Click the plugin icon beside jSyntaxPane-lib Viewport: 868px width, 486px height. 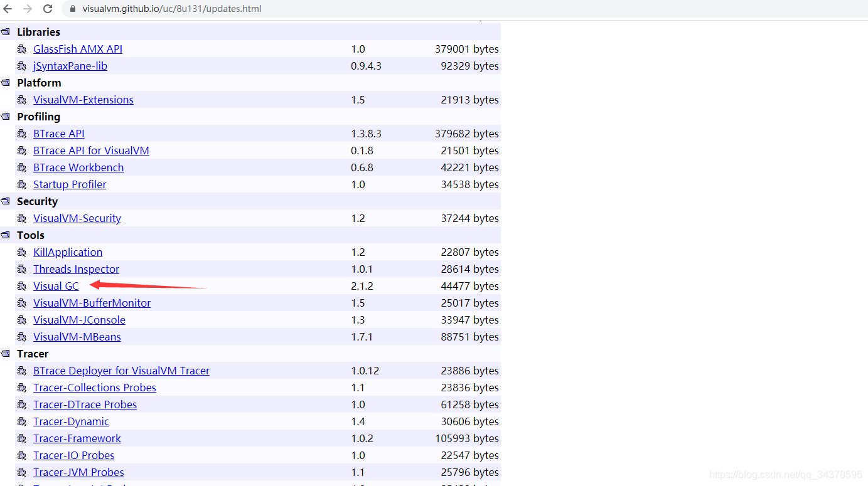[22, 66]
